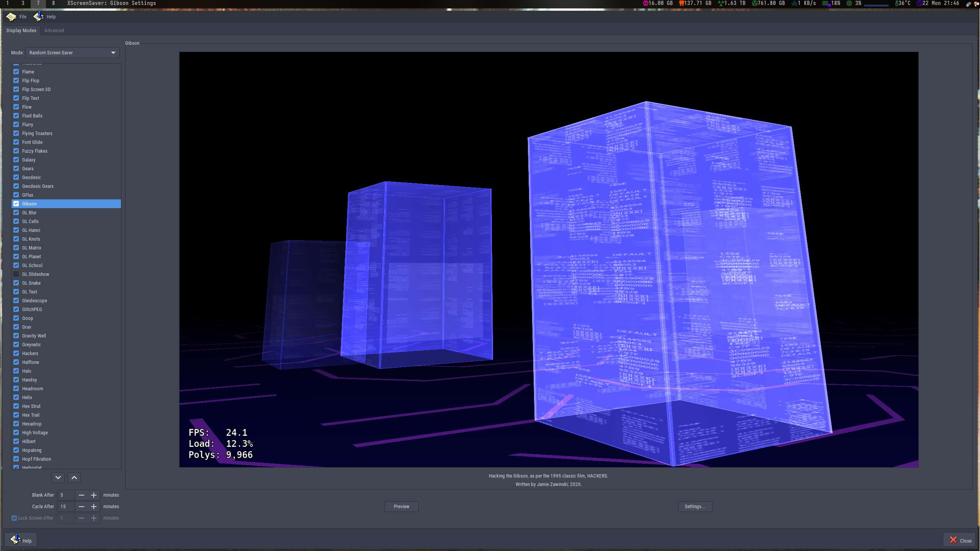Click the thermometer temperature icon in status bar
980x551 pixels.
(897, 3)
